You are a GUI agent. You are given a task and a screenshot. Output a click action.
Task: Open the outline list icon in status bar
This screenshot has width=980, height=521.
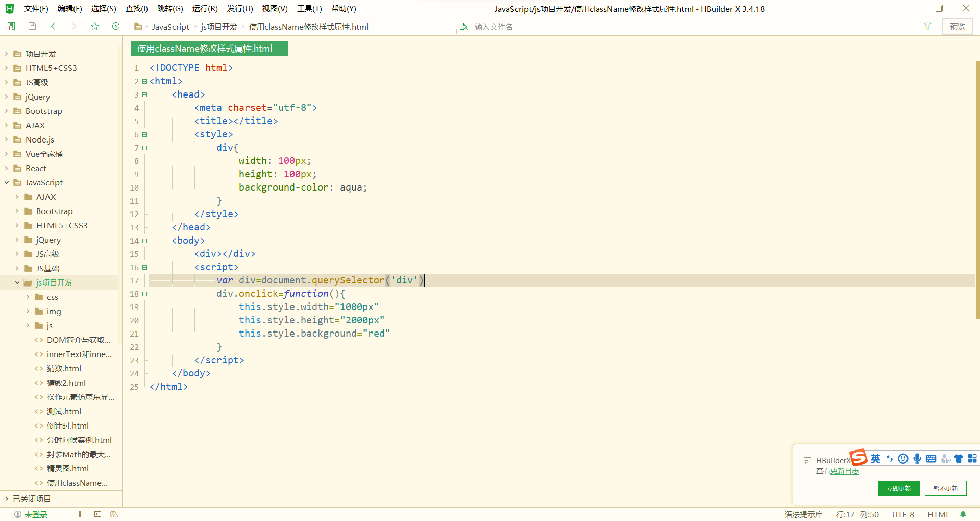point(82,514)
